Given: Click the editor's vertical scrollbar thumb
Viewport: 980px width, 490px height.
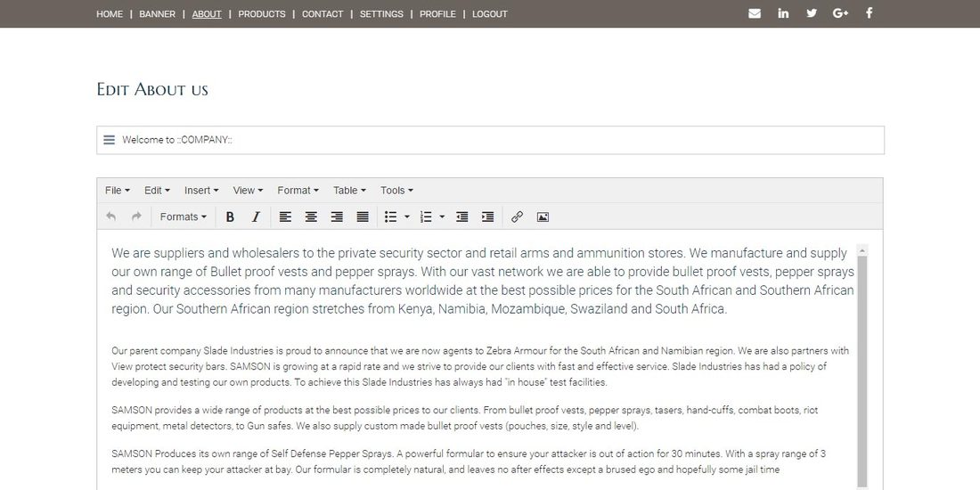Looking at the screenshot, I should [862, 372].
